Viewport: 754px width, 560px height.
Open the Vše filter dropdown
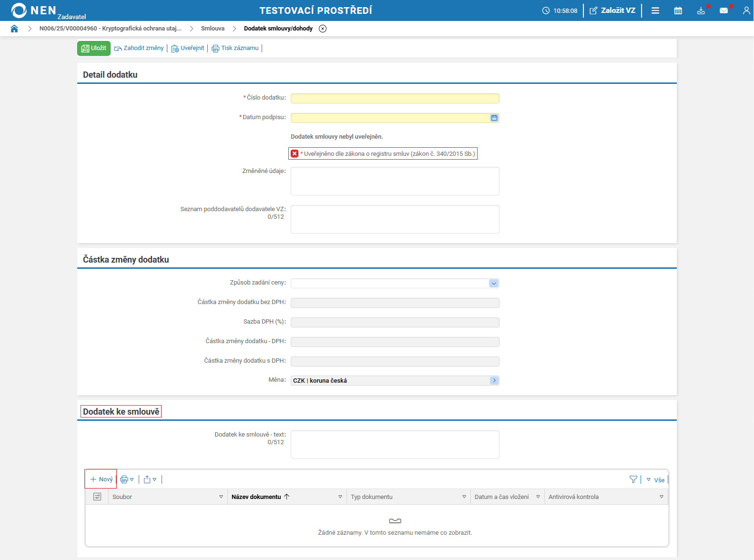(656, 480)
